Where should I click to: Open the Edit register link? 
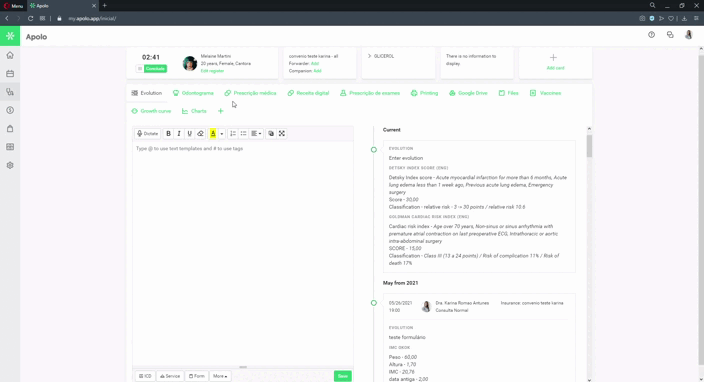tap(212, 71)
